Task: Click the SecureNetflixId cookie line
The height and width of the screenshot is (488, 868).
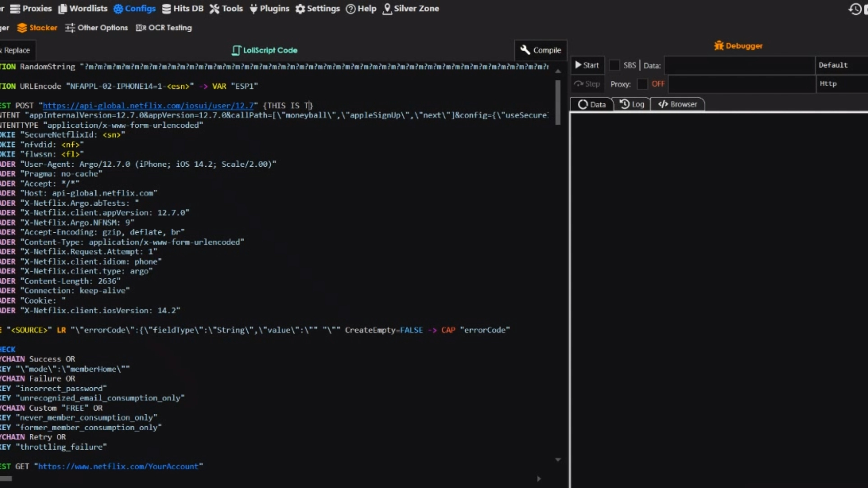Action: point(62,135)
